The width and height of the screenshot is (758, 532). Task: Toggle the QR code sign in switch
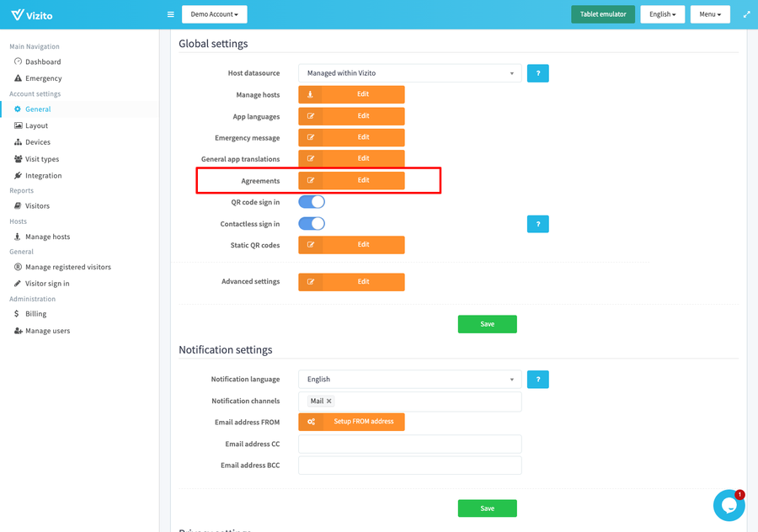tap(312, 202)
